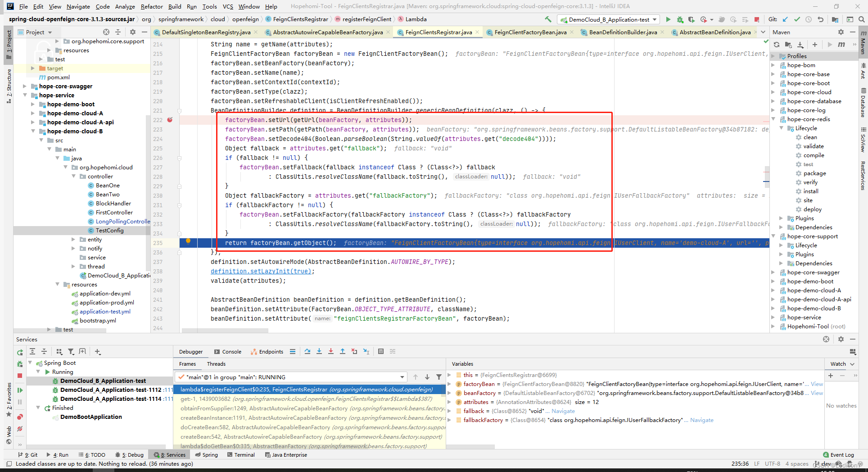Open Search Everywhere magnifier icon

coord(861,19)
